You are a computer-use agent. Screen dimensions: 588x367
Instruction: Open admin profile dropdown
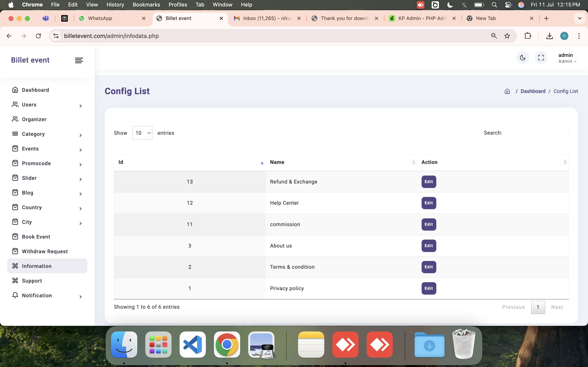[x=567, y=58]
